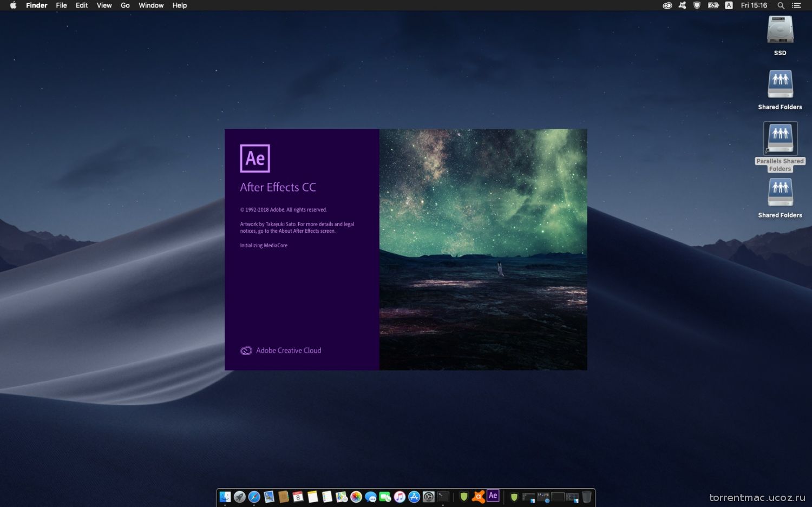
Task: Click '© 1992-2018 Adobe. All rights reserved.' text
Action: click(283, 210)
